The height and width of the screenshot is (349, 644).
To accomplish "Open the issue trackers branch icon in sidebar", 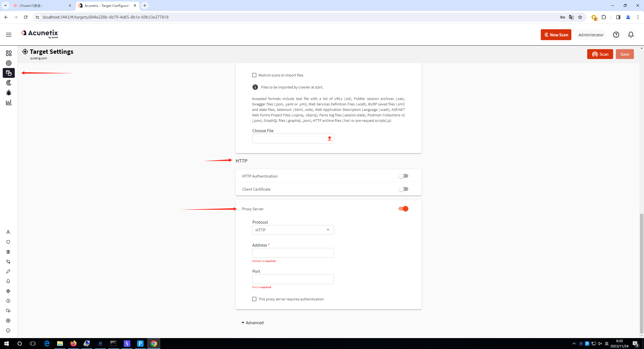I will tap(8, 262).
